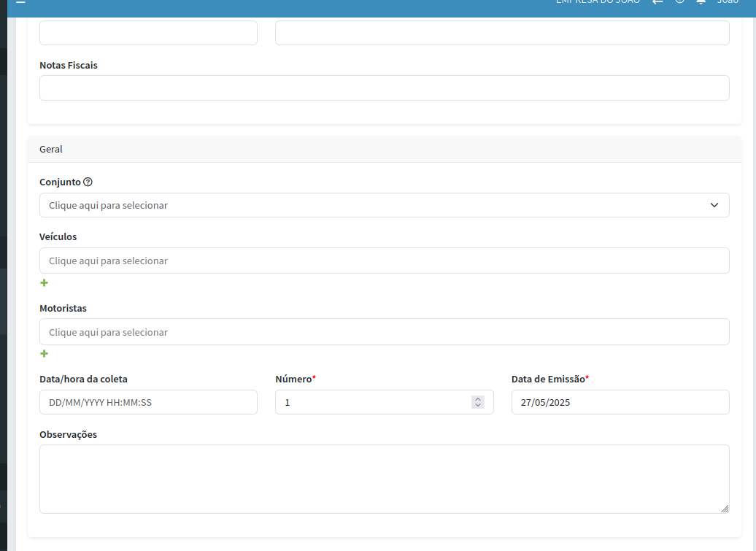Click the Conjunto help question icon
Viewport: 756px width, 551px height.
[88, 182]
